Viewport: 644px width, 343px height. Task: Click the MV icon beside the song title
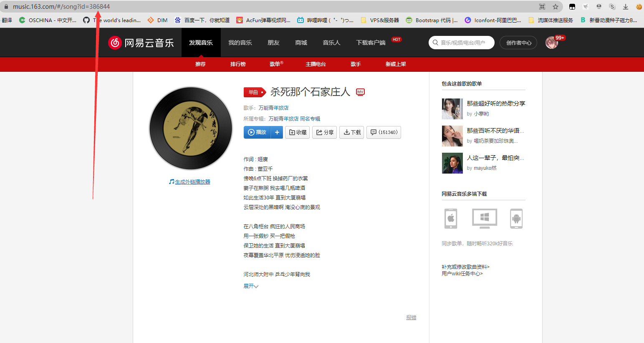click(360, 92)
